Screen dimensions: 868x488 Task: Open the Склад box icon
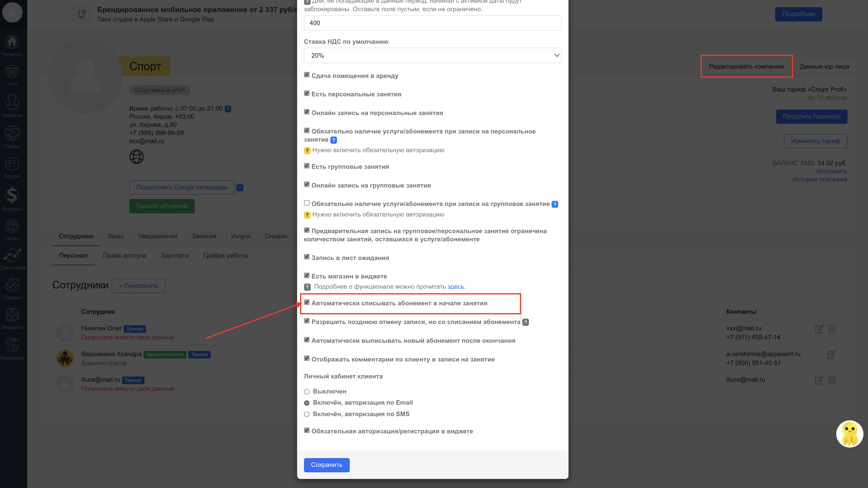pyautogui.click(x=12, y=226)
